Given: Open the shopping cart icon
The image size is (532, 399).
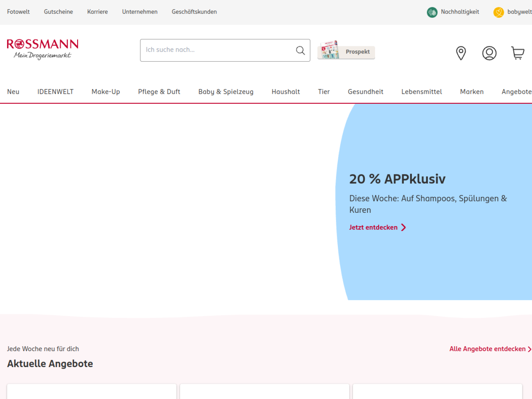Looking at the screenshot, I should [518, 53].
